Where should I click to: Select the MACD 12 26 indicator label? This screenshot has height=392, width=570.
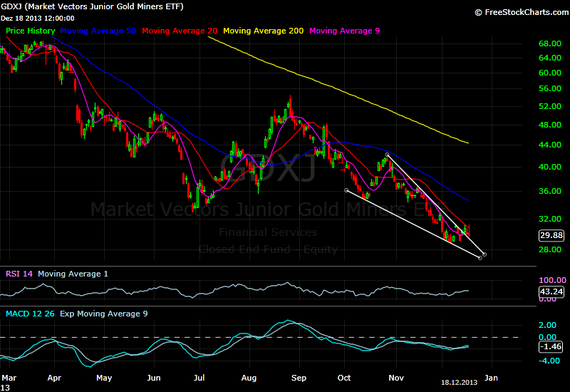click(30, 314)
